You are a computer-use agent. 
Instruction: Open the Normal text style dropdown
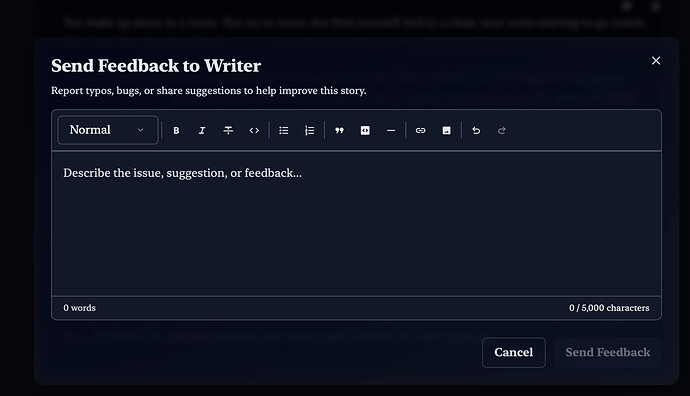(x=108, y=130)
